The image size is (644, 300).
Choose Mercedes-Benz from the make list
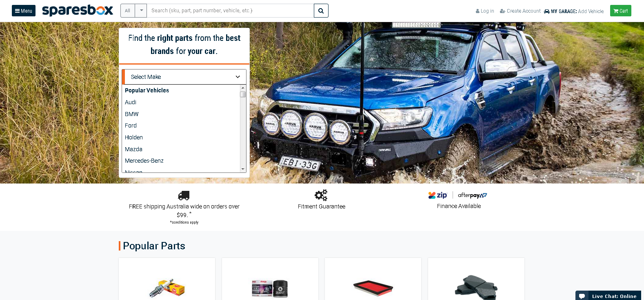(144, 161)
